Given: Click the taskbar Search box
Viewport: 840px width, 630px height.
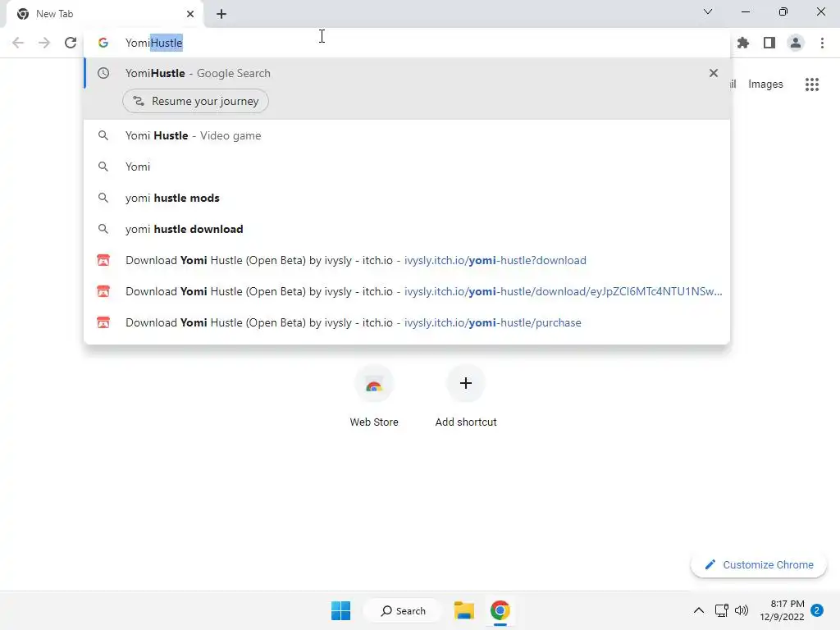Looking at the screenshot, I should [x=403, y=610].
